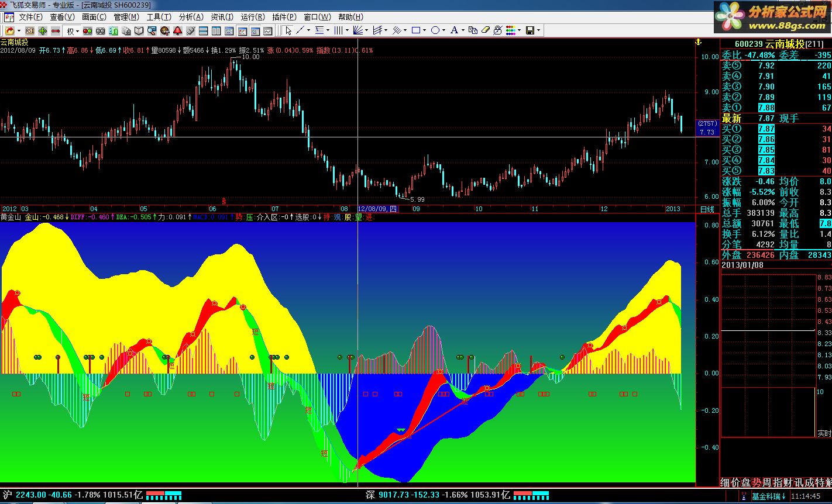Select the fan lines drawing tool

358,30
